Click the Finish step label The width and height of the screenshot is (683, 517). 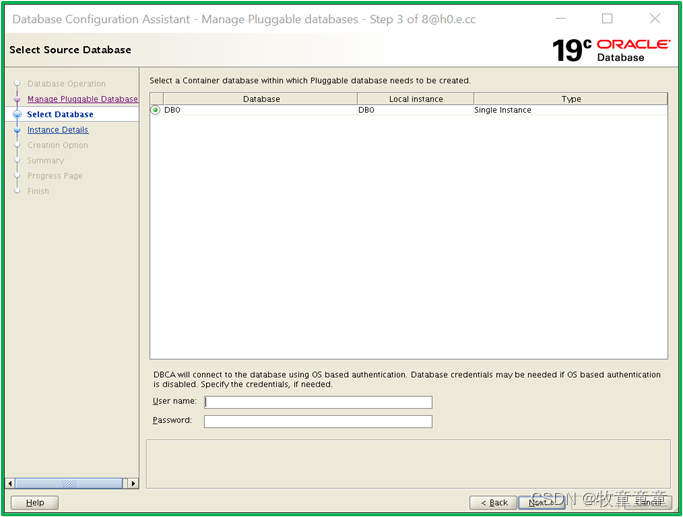(38, 191)
